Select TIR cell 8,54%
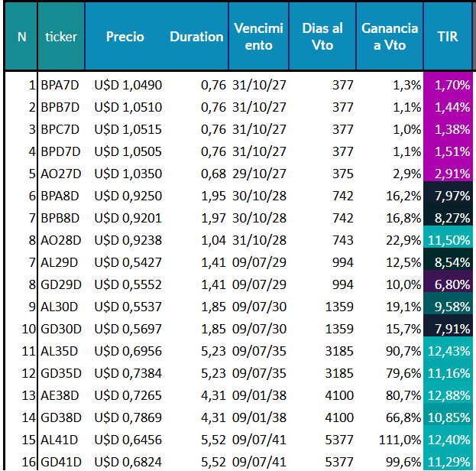 point(448,259)
